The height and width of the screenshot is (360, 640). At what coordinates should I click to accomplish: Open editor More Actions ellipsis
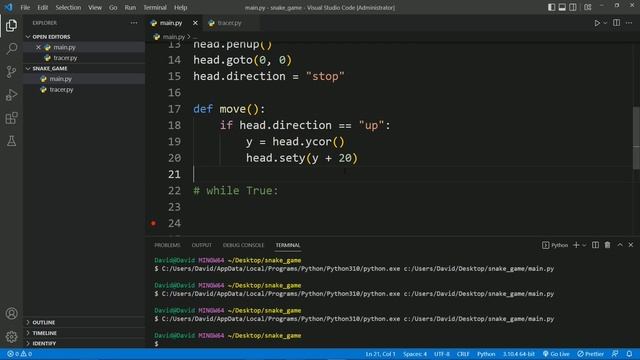[629, 23]
